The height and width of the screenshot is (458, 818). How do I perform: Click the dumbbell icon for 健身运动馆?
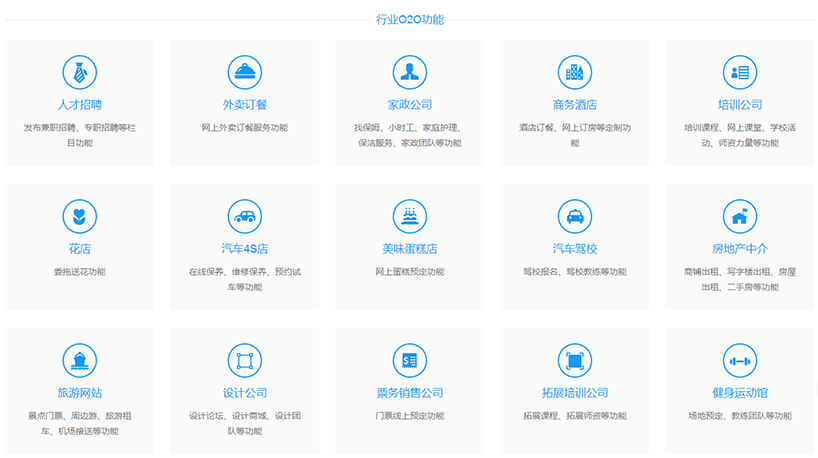pos(739,360)
